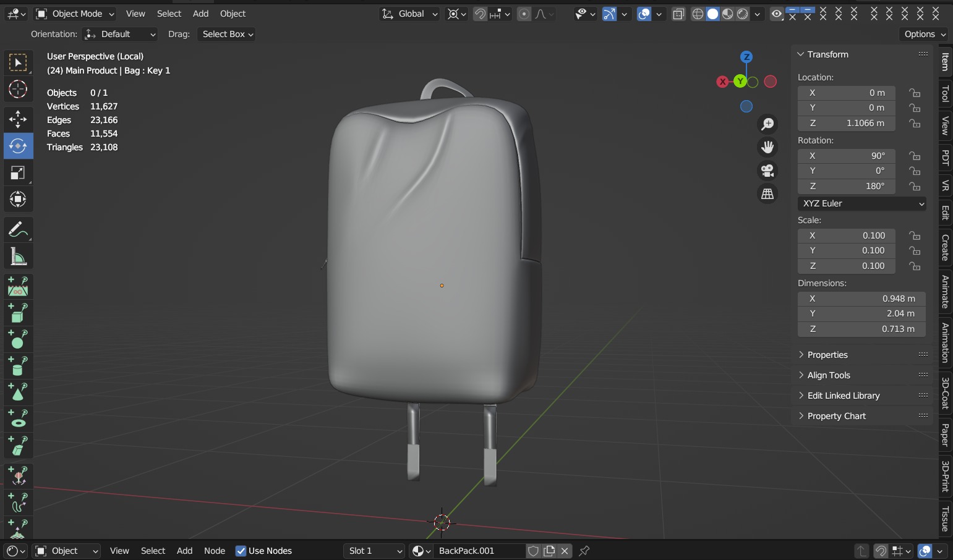Select the Select Box tool in toolbar
Image resolution: width=953 pixels, height=560 pixels.
(x=18, y=62)
